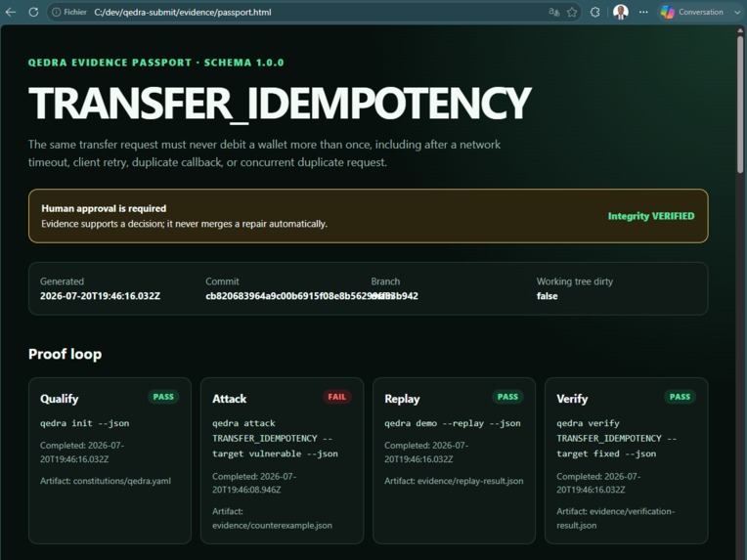Click the vertical page scrollbar thumb
This screenshot has height=560, width=747.
point(740,104)
